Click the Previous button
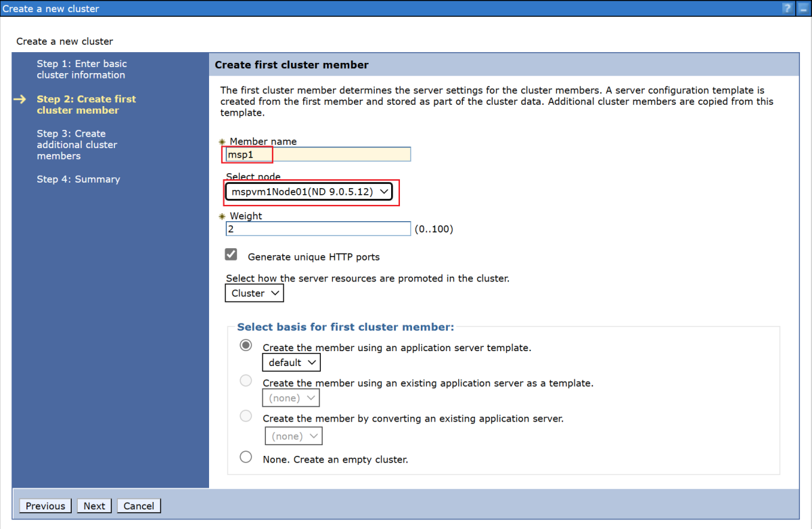The width and height of the screenshot is (812, 529). pyautogui.click(x=45, y=505)
